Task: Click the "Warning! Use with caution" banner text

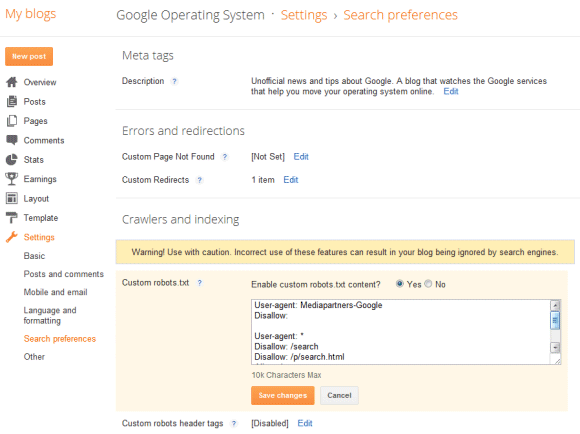Action: (345, 252)
